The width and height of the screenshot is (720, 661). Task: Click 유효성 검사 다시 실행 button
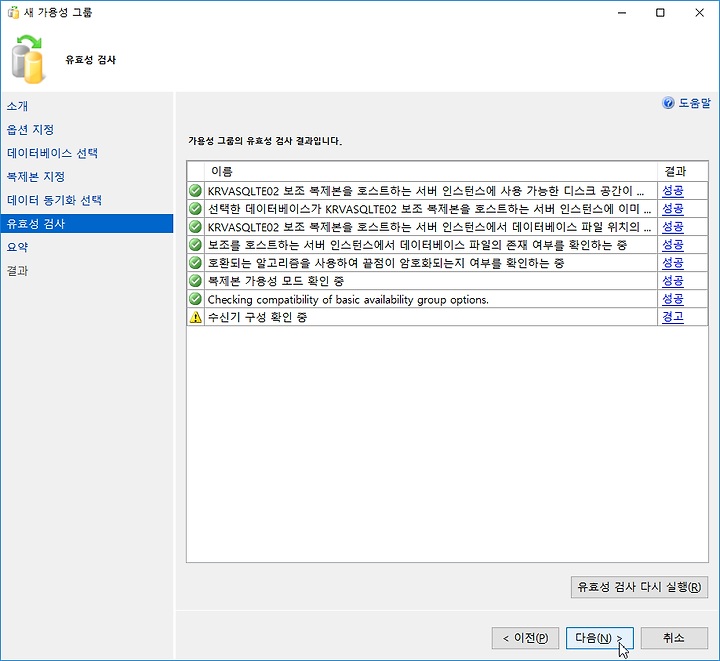click(x=639, y=587)
